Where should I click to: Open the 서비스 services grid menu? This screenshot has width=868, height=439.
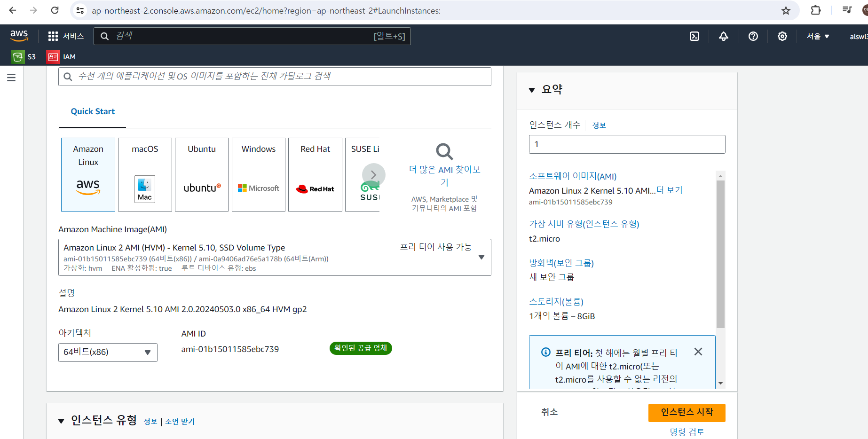pyautogui.click(x=66, y=36)
